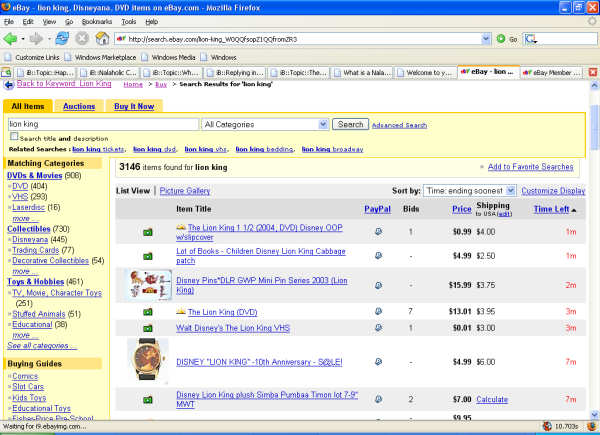Go to the Home page icon
Image resolution: width=600 pixels, height=435 pixels.
pos(102,38)
